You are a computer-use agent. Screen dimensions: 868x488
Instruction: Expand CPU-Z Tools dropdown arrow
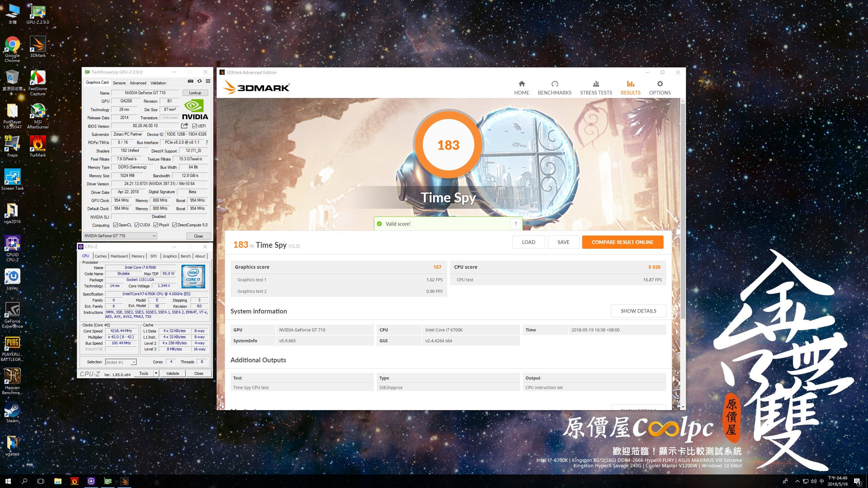[x=156, y=373]
